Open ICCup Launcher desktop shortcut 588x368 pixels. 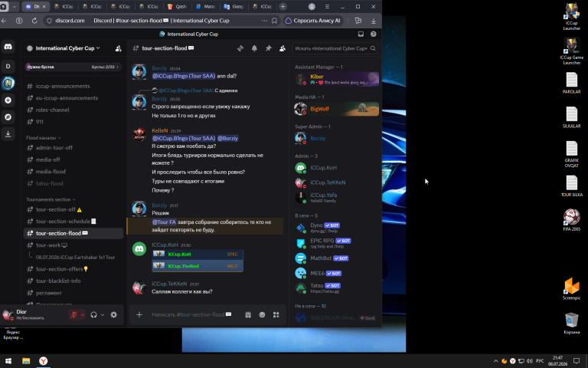point(571,17)
